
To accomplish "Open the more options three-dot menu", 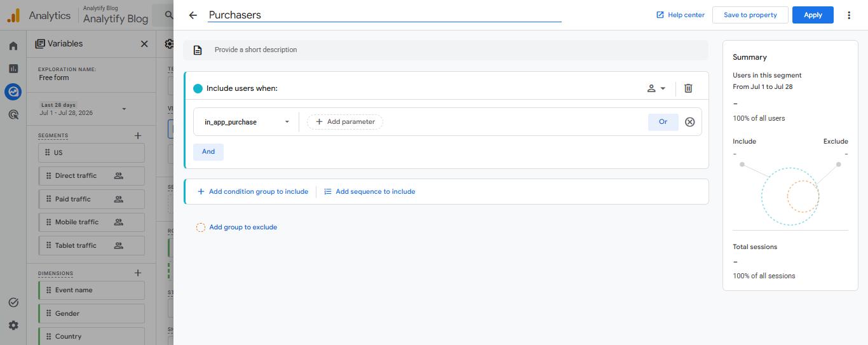I will tap(849, 15).
